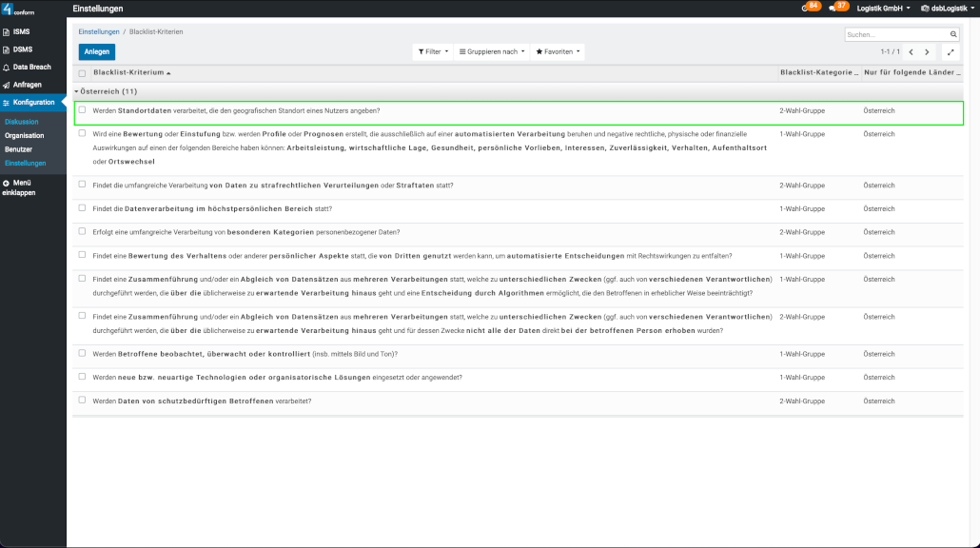Open the Filter dropdown

coord(433,52)
